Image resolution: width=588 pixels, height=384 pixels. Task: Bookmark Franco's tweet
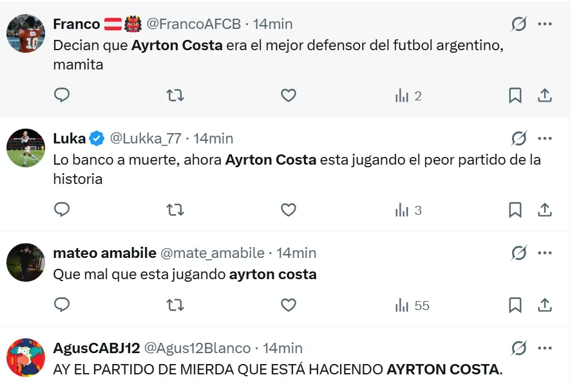click(x=515, y=96)
